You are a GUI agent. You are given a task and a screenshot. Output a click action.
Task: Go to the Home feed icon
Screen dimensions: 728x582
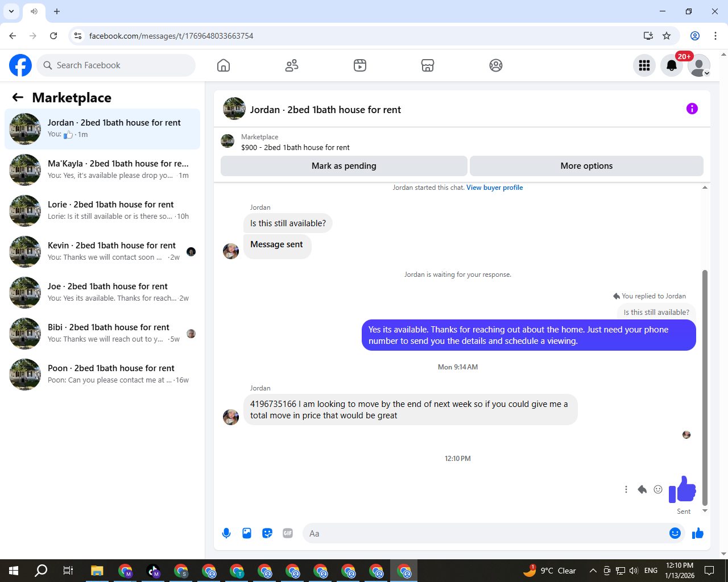coord(224,65)
